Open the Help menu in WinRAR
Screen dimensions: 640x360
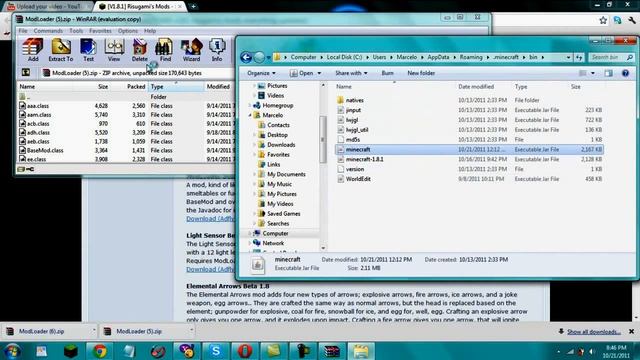(x=150, y=31)
